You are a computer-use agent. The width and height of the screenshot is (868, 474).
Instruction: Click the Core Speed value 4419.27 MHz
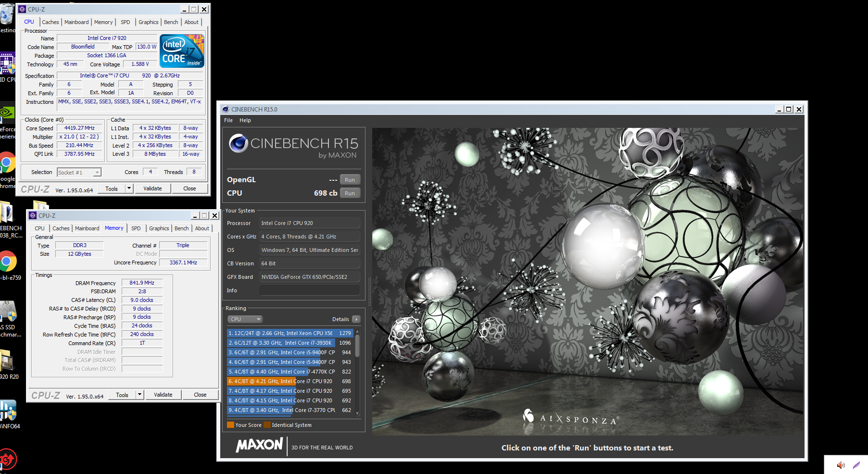click(x=79, y=128)
